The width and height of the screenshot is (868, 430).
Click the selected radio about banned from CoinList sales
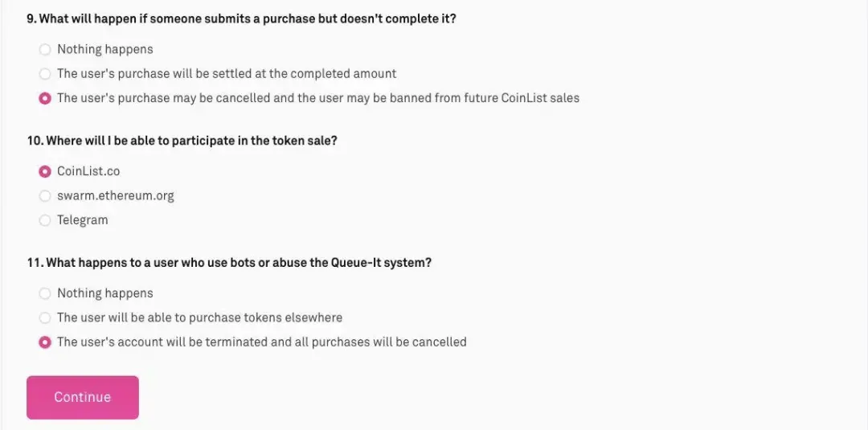coord(45,98)
